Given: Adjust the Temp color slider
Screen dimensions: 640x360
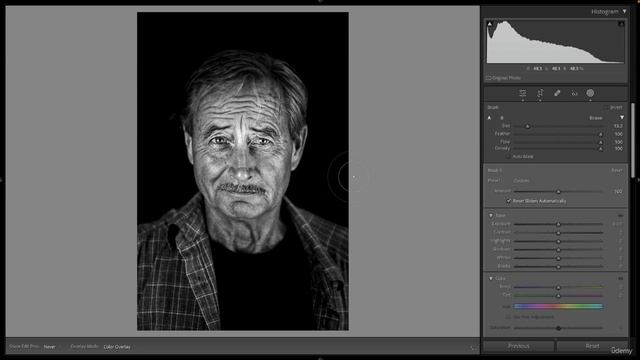Looking at the screenshot, I should tap(558, 287).
